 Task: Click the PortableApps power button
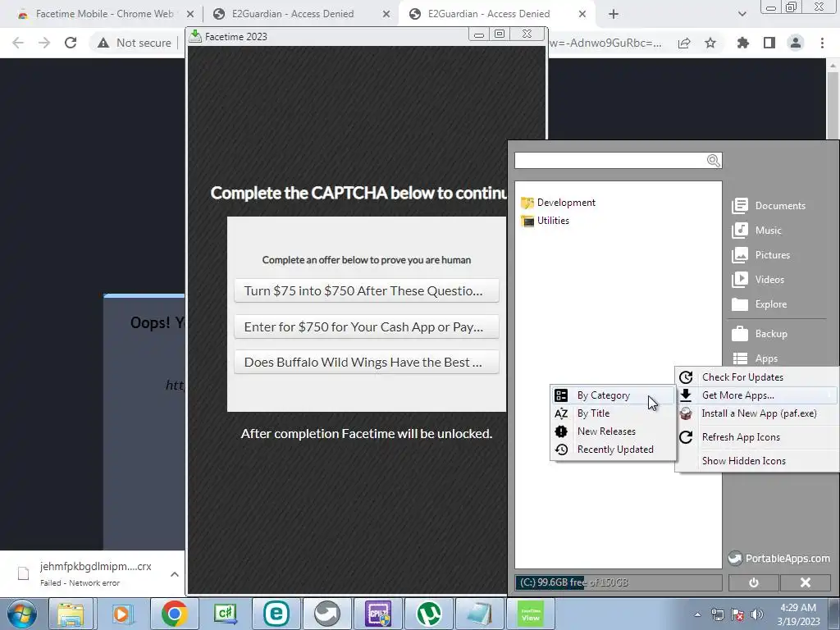coord(753,582)
